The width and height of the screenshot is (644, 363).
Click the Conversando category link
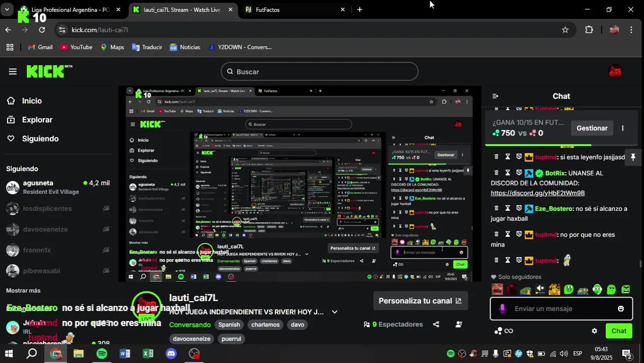[x=190, y=325]
